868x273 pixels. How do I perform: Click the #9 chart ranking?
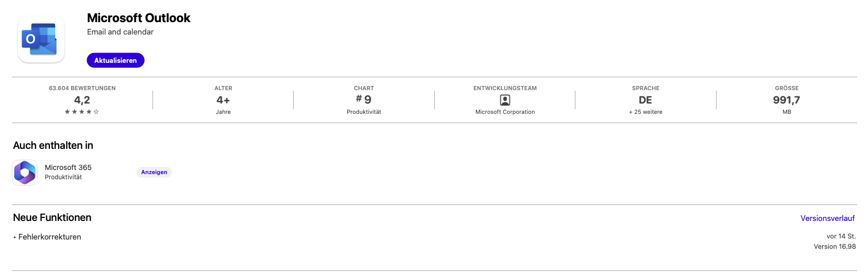click(x=364, y=99)
